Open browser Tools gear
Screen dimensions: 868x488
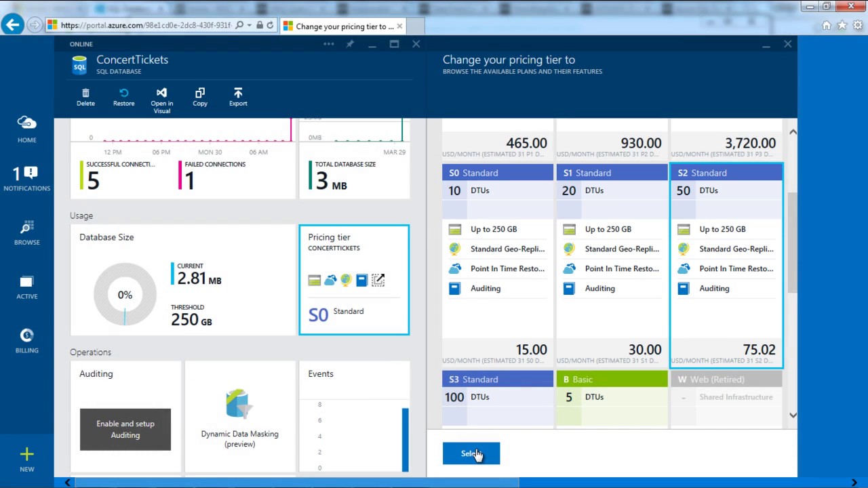click(858, 26)
